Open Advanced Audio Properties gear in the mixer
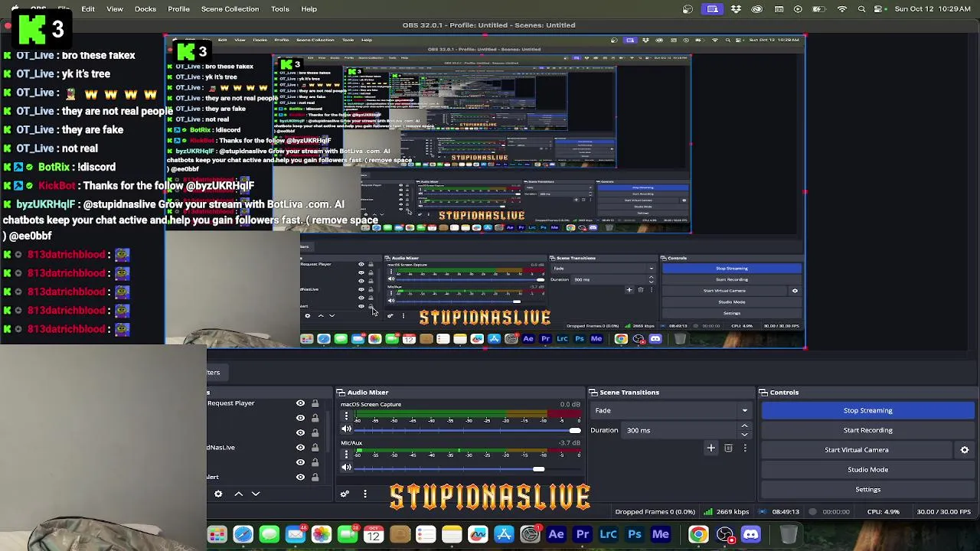 click(345, 494)
